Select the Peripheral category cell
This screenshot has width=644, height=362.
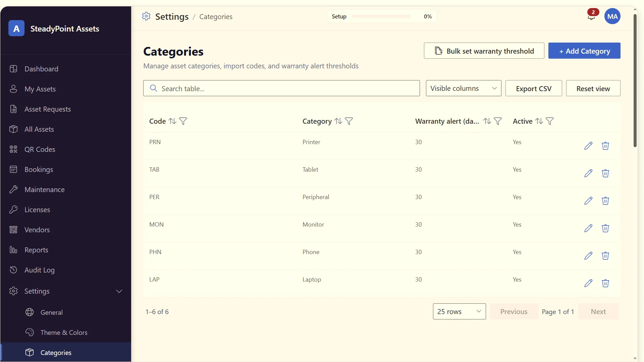click(316, 197)
